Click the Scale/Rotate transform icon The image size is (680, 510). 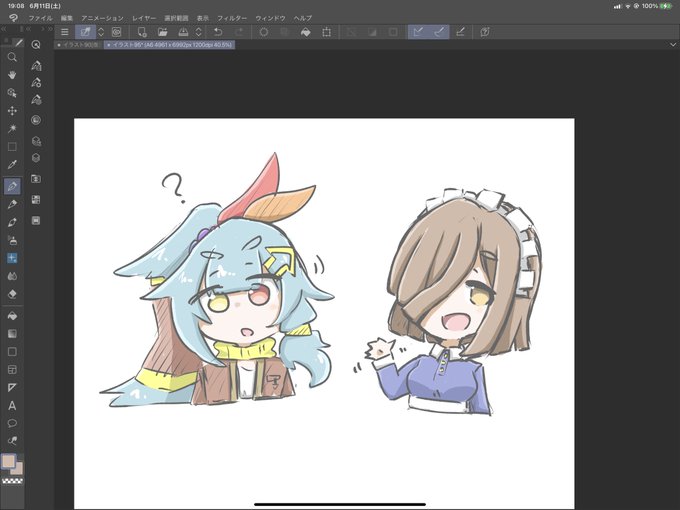click(x=327, y=32)
